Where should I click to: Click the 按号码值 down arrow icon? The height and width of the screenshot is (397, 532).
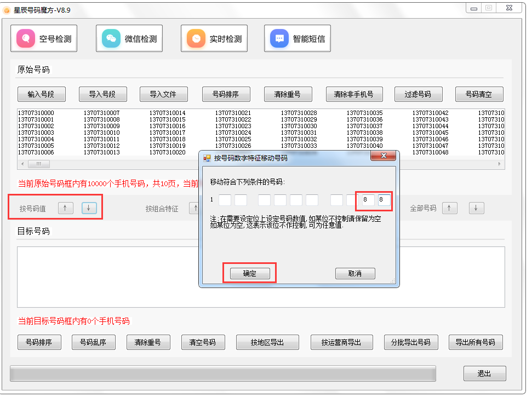click(x=89, y=208)
